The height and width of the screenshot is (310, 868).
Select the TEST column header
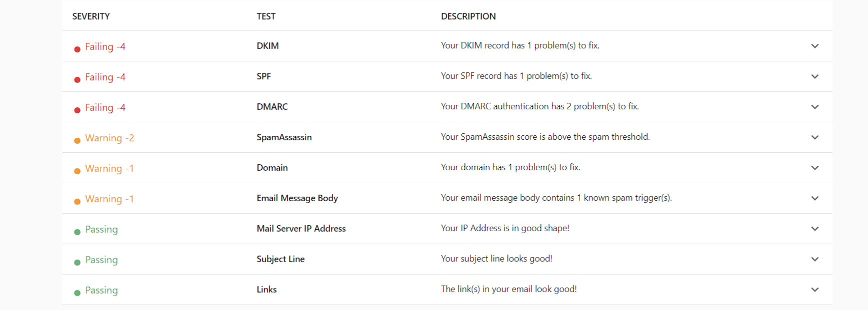click(266, 16)
